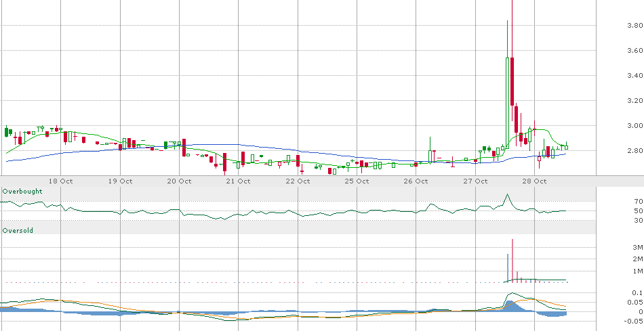Select the 0.1 MACD axis label
Viewport: 644px width, 331px height.
coord(637,292)
